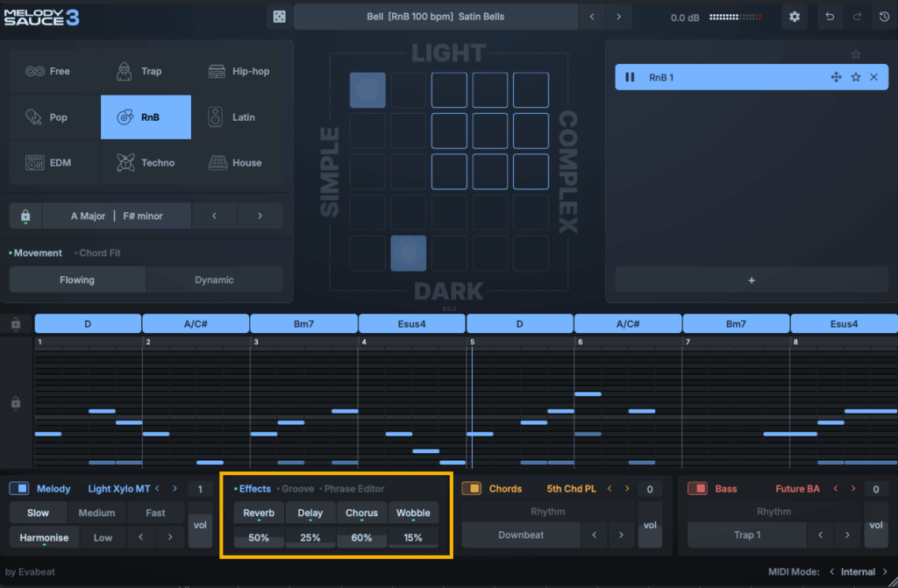Click the redo arrow icon
Viewport: 898px width, 588px height.
(x=857, y=17)
